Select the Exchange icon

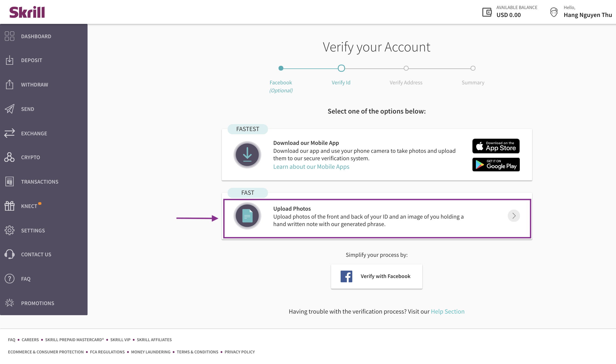9,133
